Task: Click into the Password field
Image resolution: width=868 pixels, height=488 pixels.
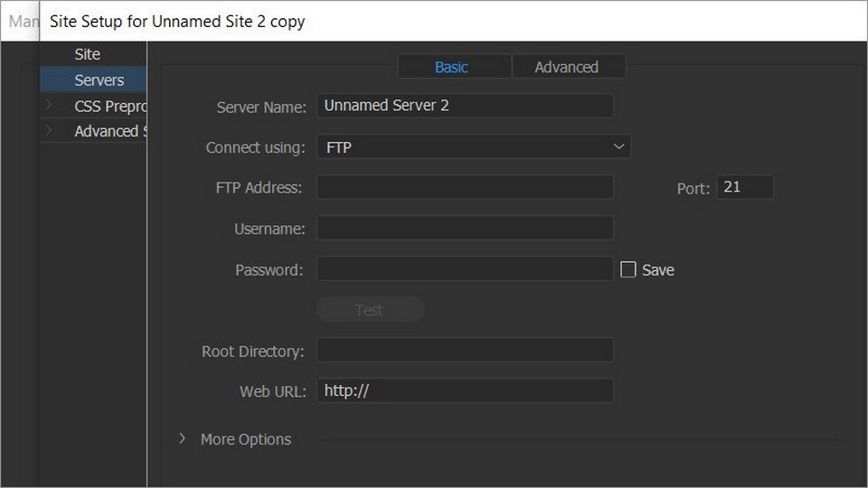Action: (465, 269)
